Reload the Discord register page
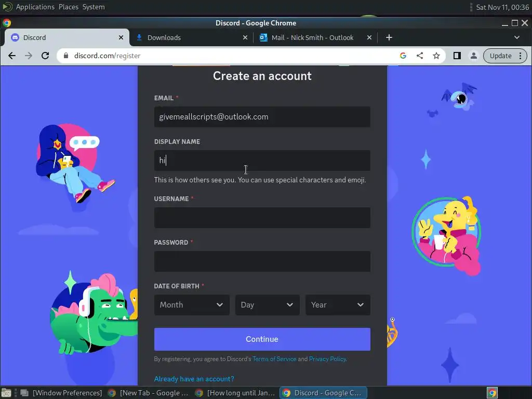Screen dimensions: 532x399 45,56
